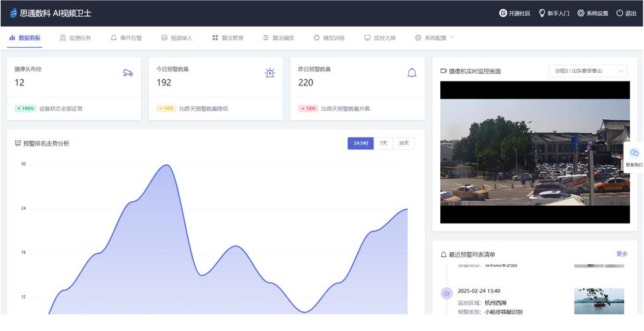Click the 开源社区 G icon
The width and height of the screenshot is (644, 331).
point(503,13)
